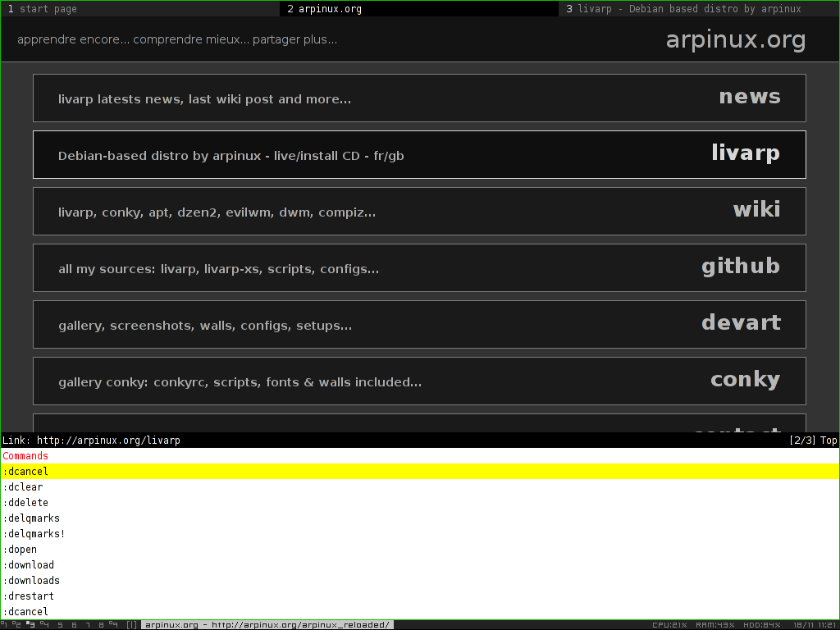Click the "18/11 11:21" date and time
This screenshot has height=630, width=840.
point(816,625)
